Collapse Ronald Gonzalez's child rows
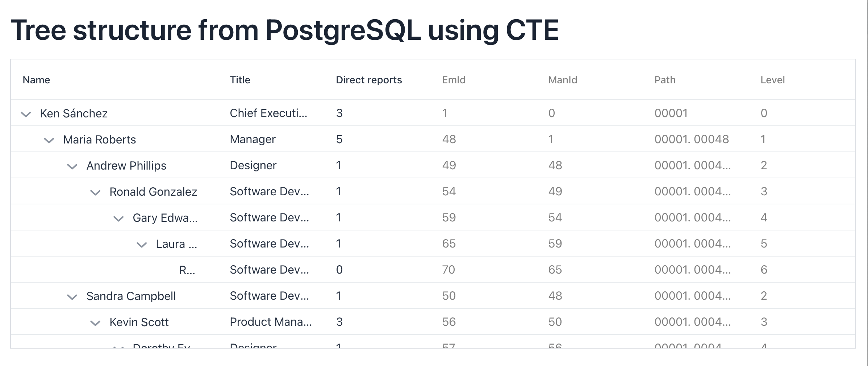 (x=95, y=192)
